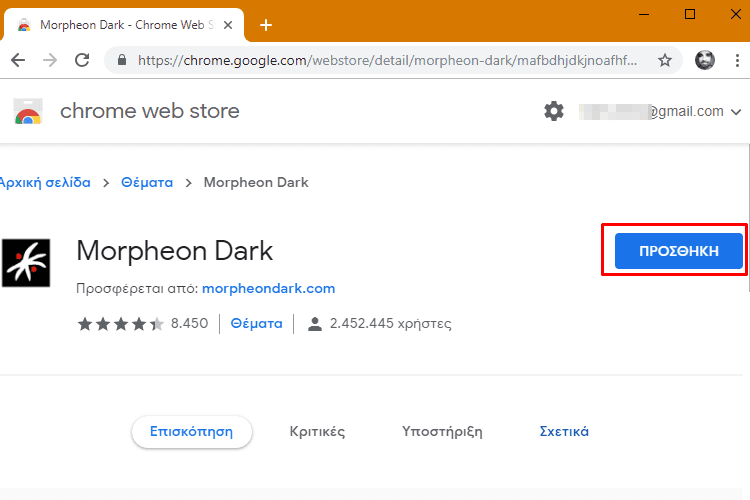750x500 pixels.
Task: Open the Chrome three-dot menu
Action: coord(737,60)
